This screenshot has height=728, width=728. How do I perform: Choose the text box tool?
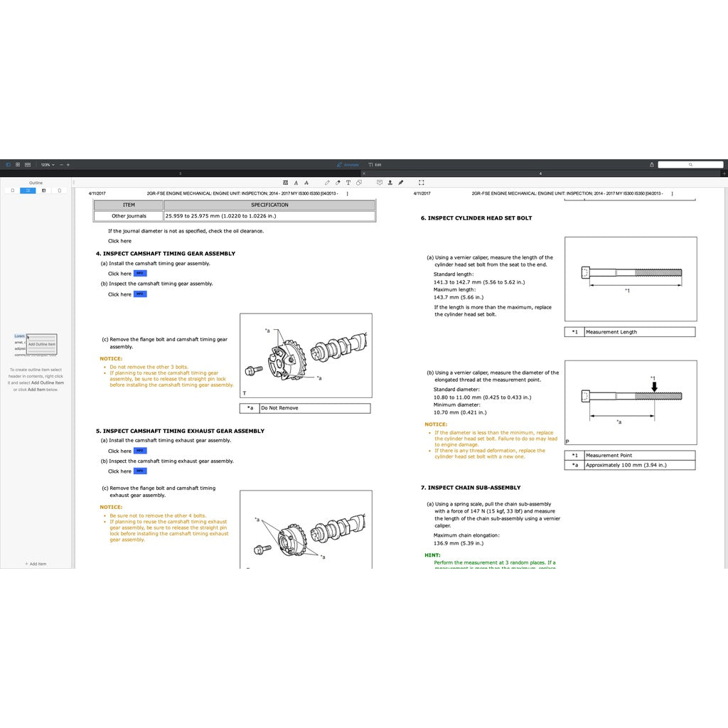(348, 183)
